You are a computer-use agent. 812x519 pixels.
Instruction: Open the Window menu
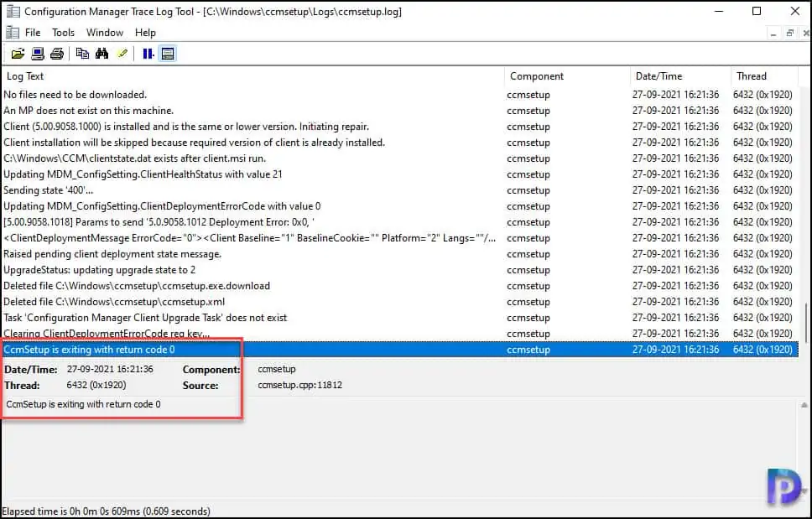point(105,33)
